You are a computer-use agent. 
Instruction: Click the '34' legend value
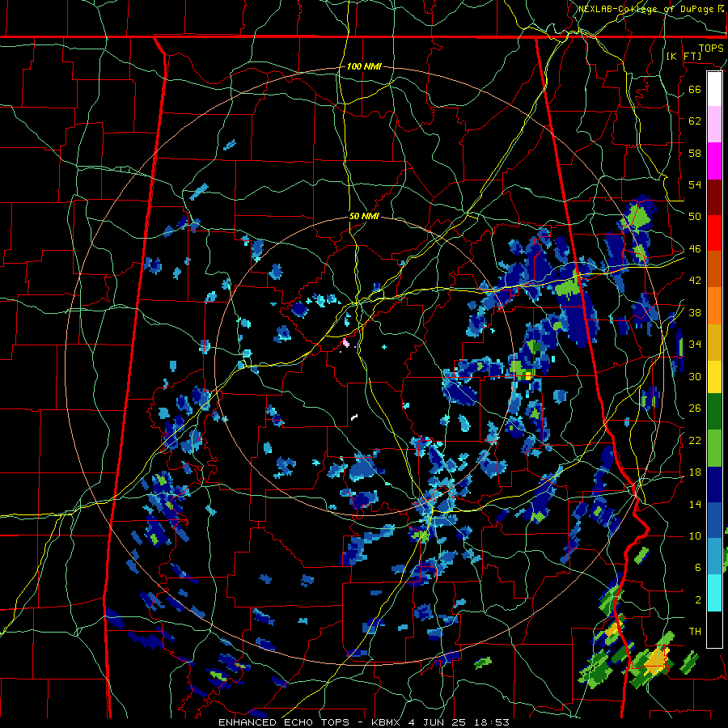click(x=695, y=345)
